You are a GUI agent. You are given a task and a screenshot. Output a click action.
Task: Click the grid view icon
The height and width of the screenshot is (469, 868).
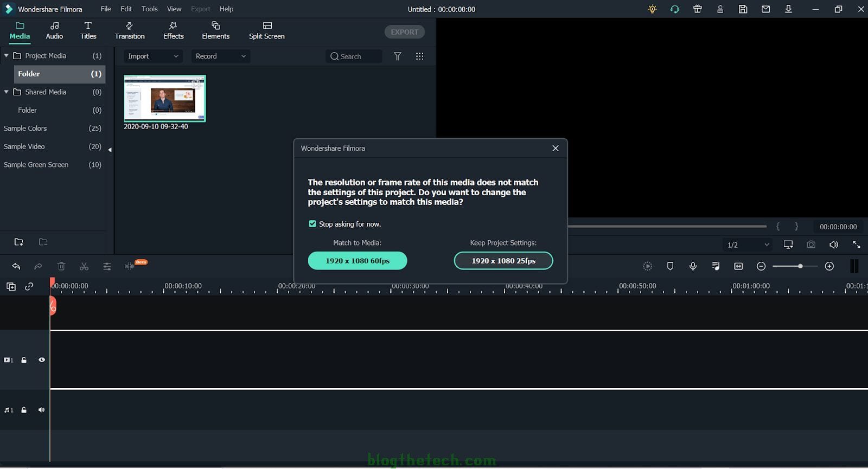tap(419, 56)
